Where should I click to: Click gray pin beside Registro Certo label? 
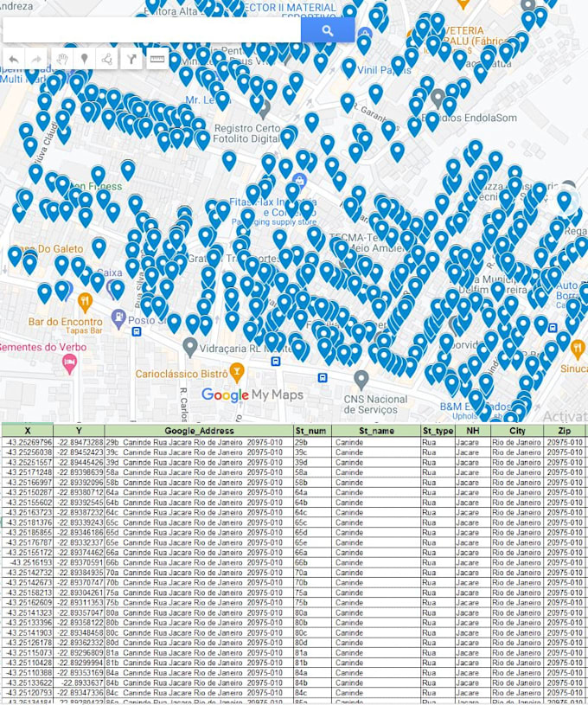(265, 109)
